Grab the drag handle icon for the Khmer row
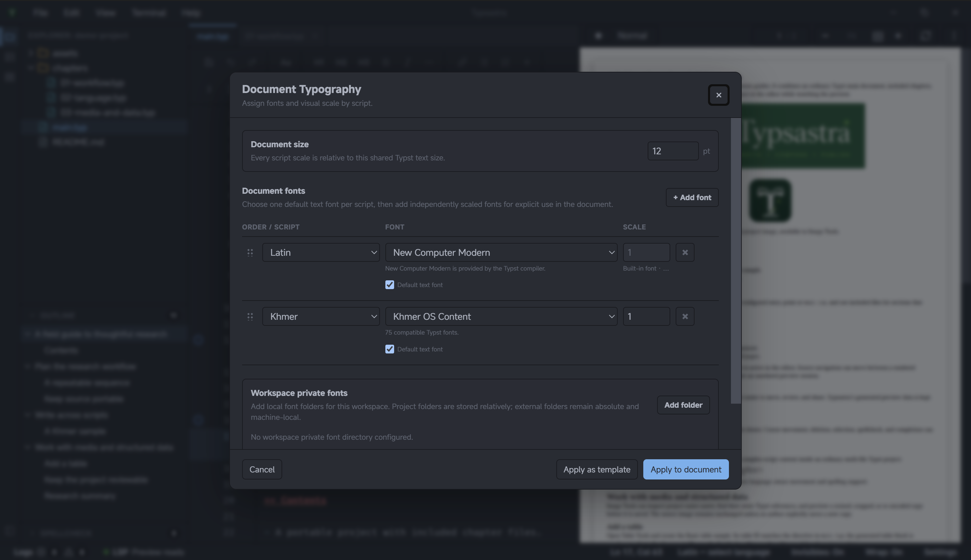Viewport: 971px width, 560px height. point(250,316)
